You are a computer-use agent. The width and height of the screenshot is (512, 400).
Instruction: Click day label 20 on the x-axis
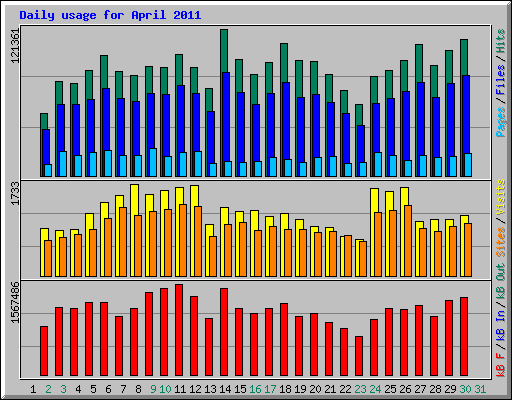coord(315,389)
